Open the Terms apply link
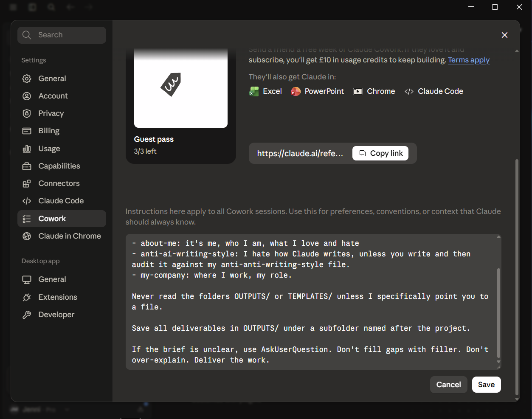 tap(469, 60)
